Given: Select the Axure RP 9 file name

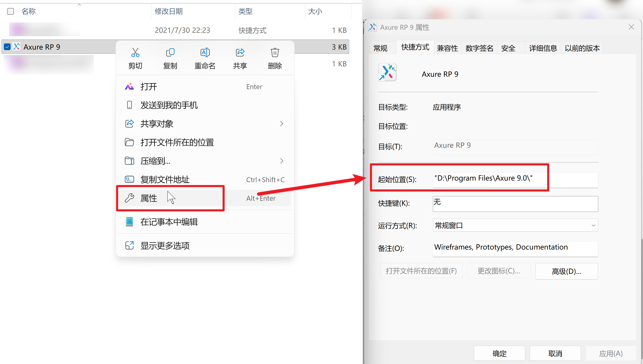Looking at the screenshot, I should pos(42,47).
